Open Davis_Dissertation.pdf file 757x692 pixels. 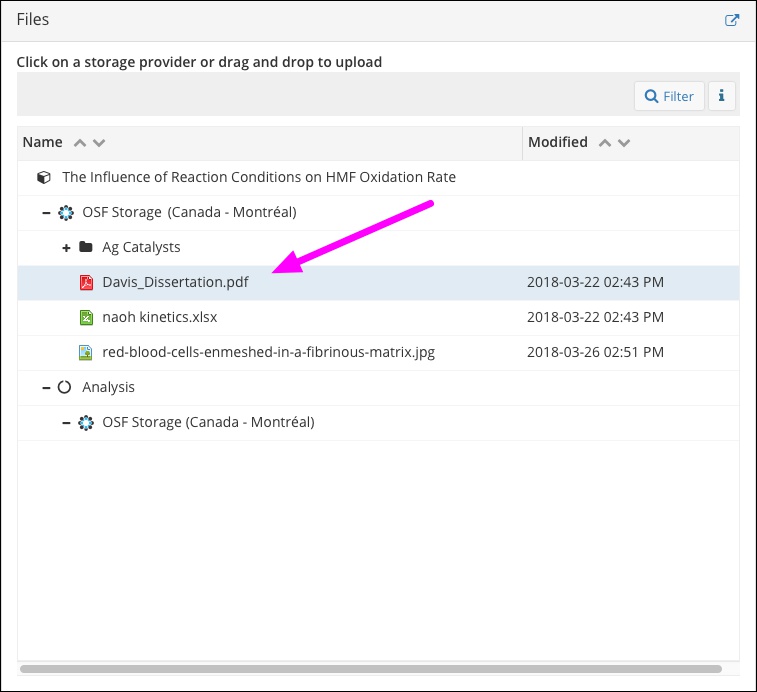[175, 282]
